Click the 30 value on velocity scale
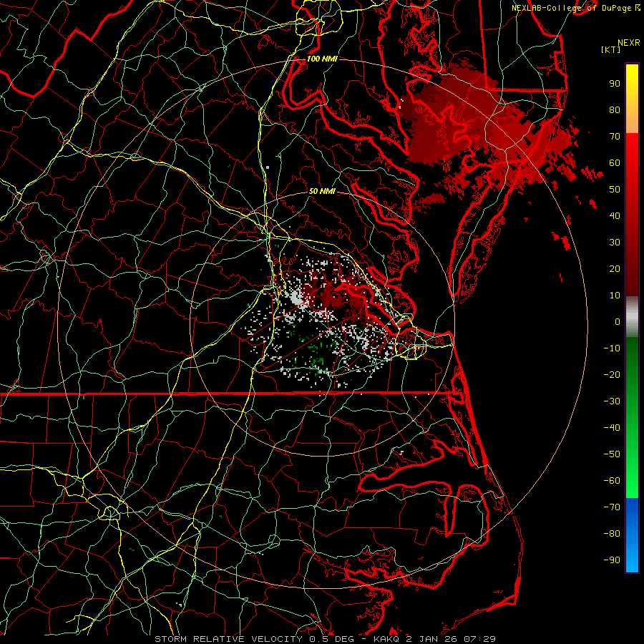 [615, 243]
